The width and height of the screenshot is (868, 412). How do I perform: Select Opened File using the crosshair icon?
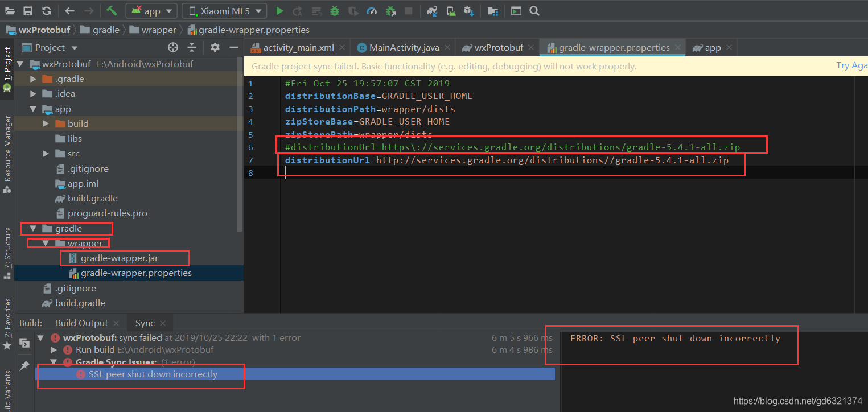pos(173,47)
